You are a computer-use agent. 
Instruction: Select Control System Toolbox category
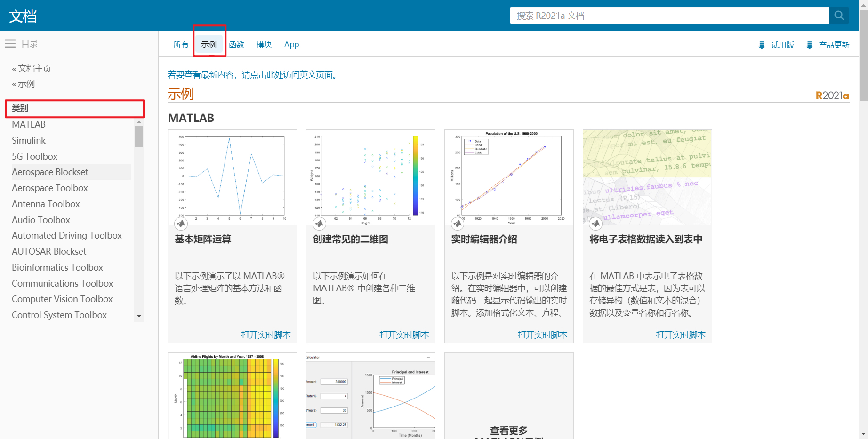(x=59, y=315)
